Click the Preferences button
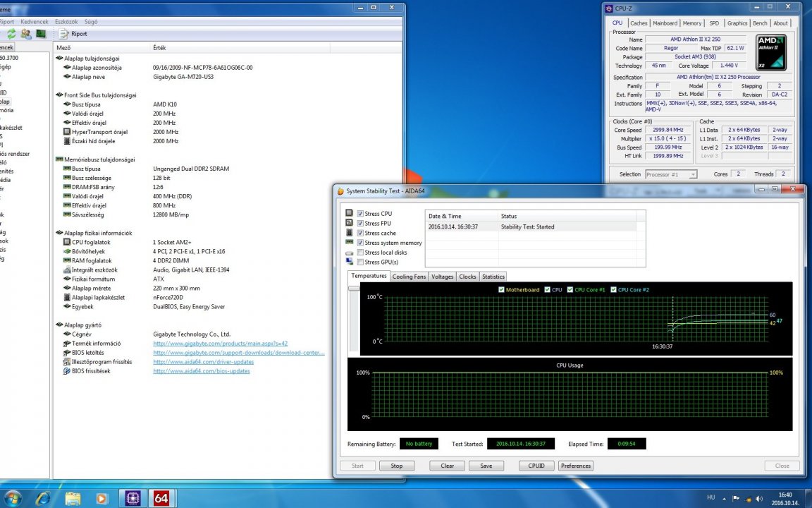 point(576,466)
